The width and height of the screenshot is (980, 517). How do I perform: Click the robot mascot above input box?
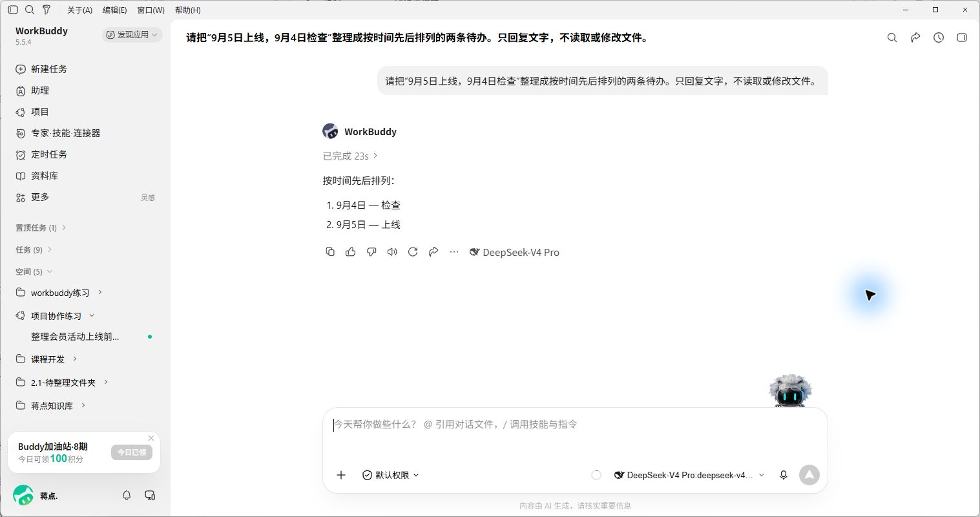[x=790, y=390]
